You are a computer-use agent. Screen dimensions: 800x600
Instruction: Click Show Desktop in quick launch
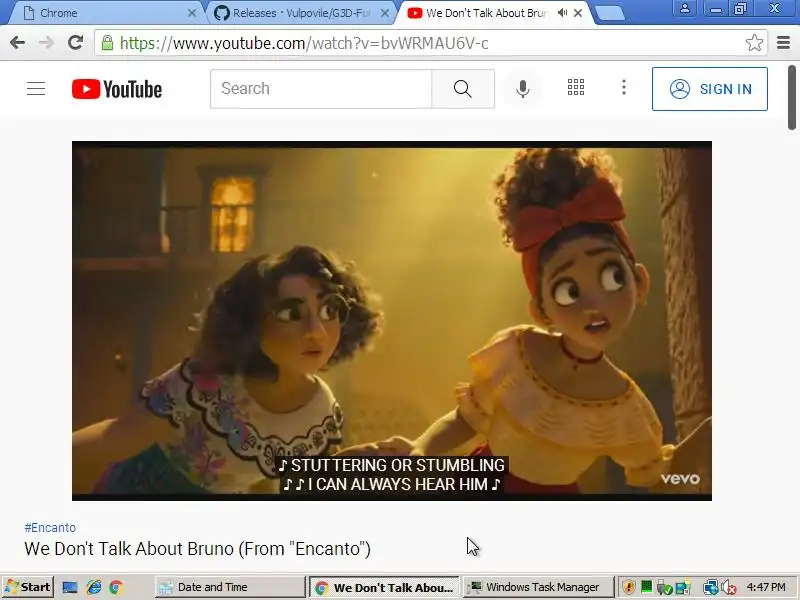click(x=69, y=588)
